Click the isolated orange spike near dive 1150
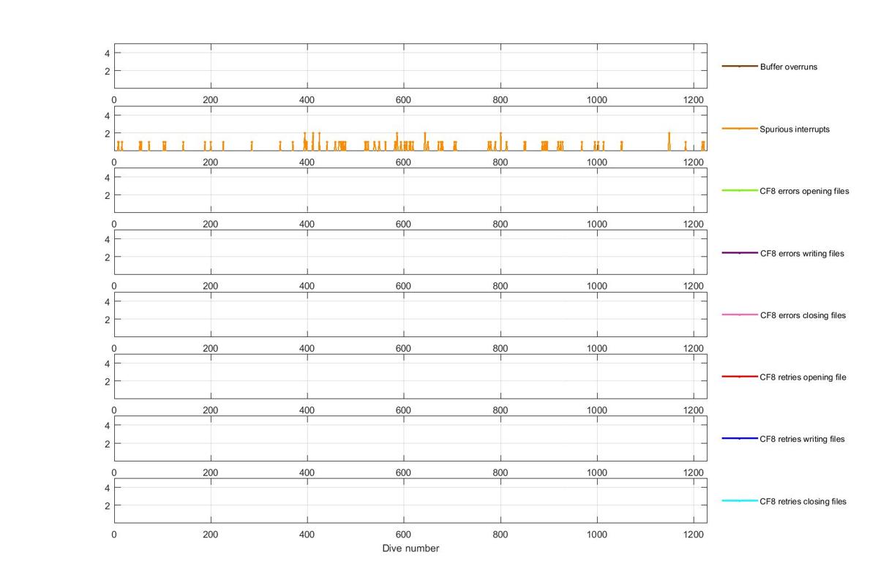This screenshot has height=588, width=878. pyautogui.click(x=669, y=141)
